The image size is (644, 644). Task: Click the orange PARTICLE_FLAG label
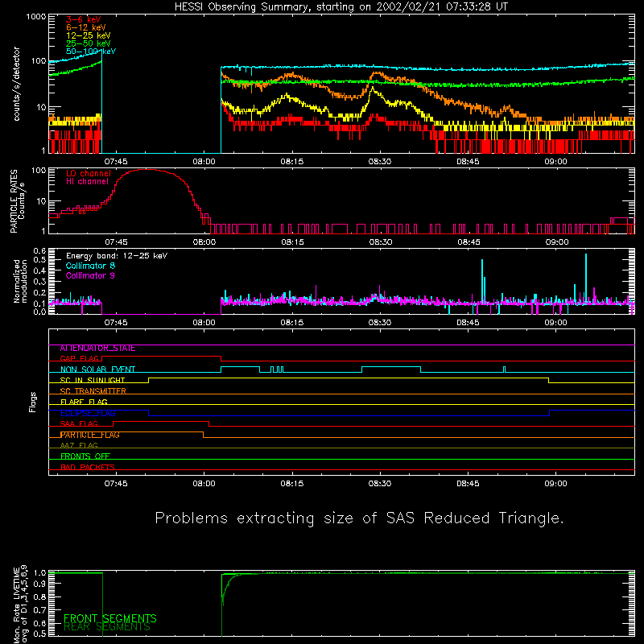coord(90,435)
